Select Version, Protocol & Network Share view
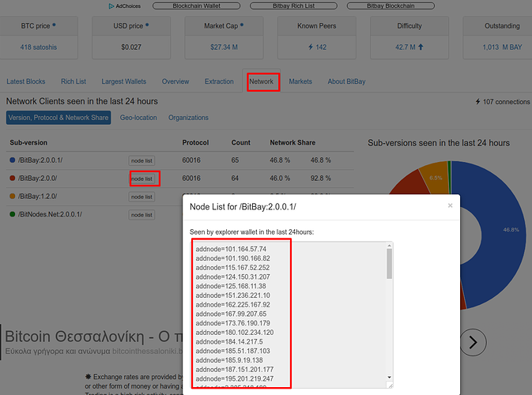 coord(58,118)
